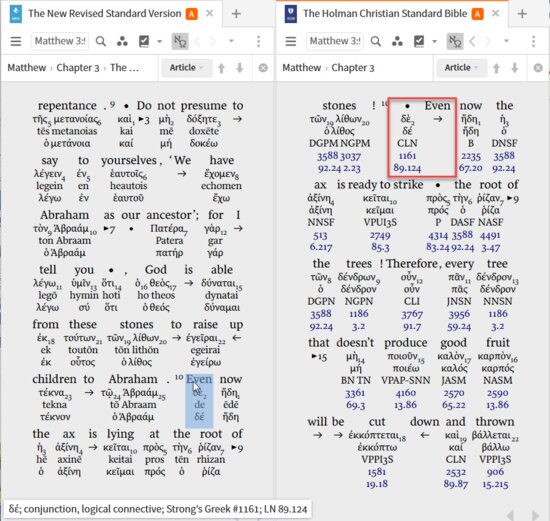Click the NRSV resource cover icon
The image size is (550, 521).
(15, 14)
